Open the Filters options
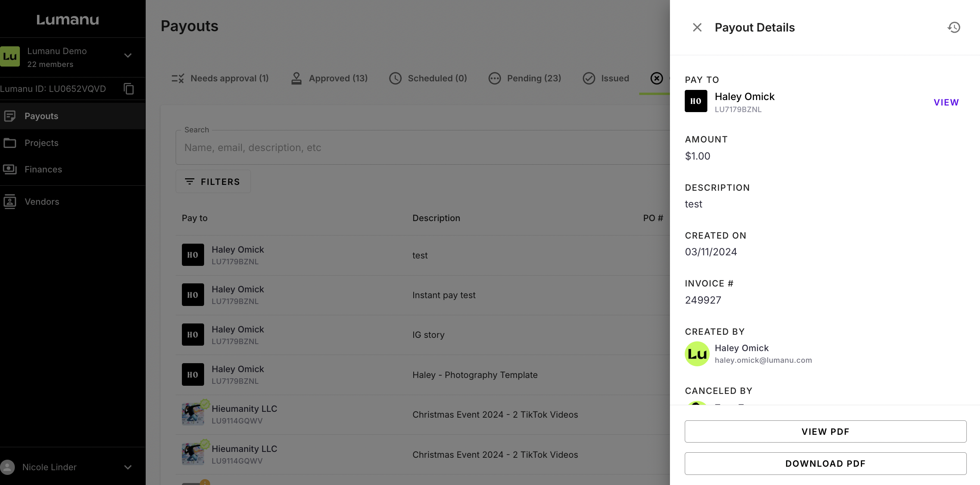 (x=213, y=181)
